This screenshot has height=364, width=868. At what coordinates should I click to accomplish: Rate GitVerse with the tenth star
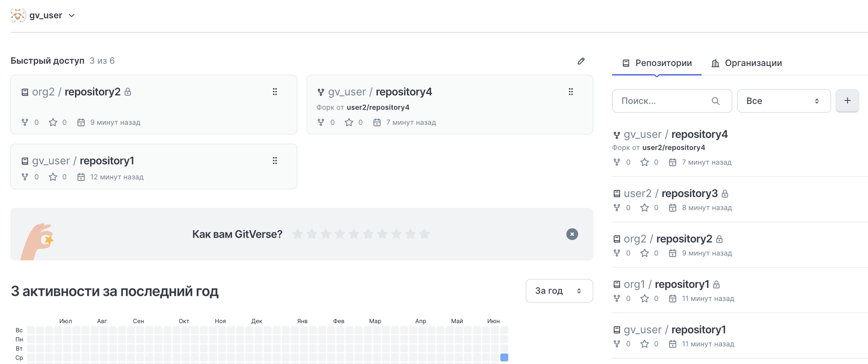click(424, 234)
